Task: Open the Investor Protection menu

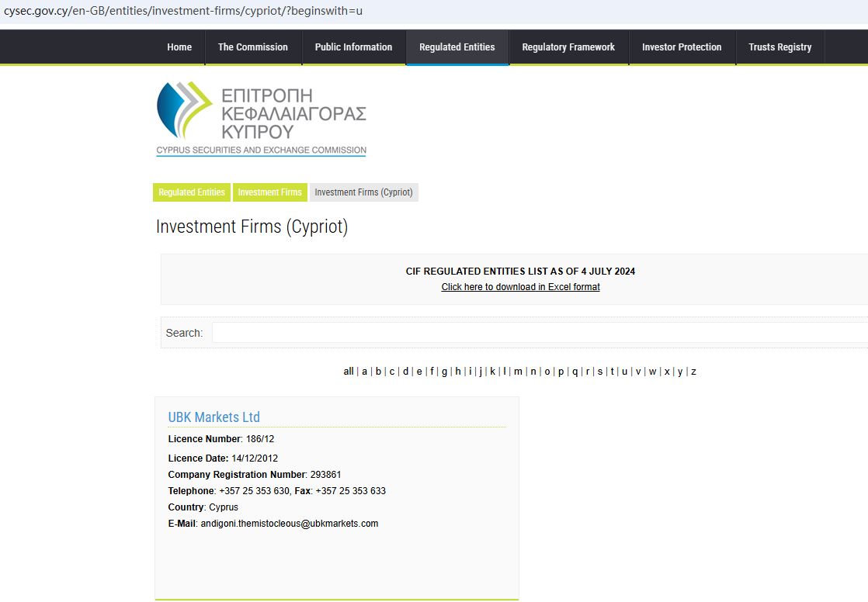Action: click(682, 47)
